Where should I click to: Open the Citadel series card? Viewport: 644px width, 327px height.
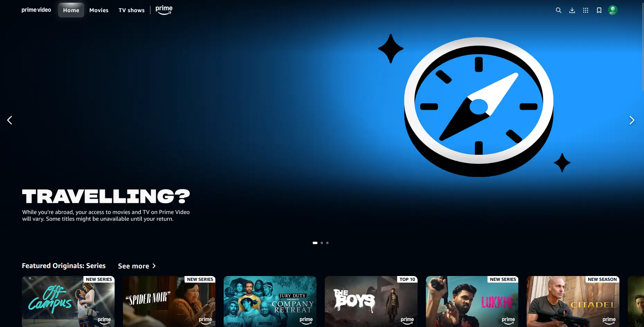point(573,301)
